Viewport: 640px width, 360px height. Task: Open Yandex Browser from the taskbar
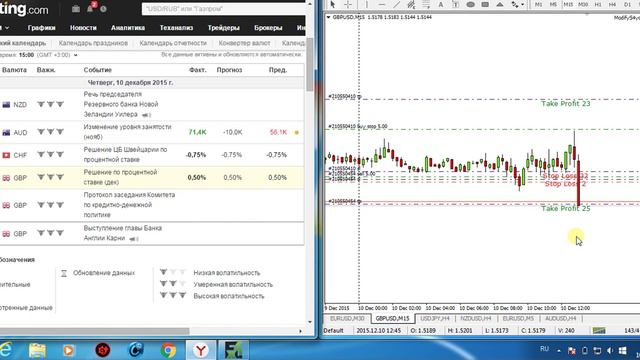(x=200, y=350)
